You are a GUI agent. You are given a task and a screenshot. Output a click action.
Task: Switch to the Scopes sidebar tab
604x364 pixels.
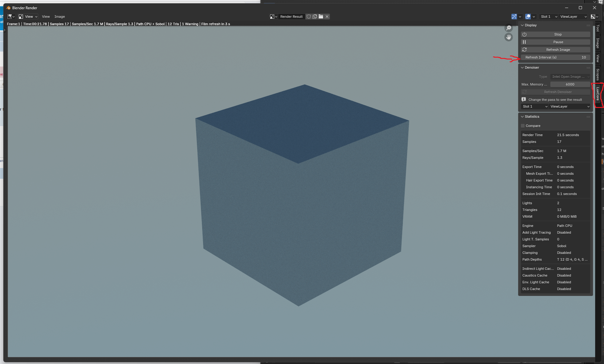click(598, 74)
